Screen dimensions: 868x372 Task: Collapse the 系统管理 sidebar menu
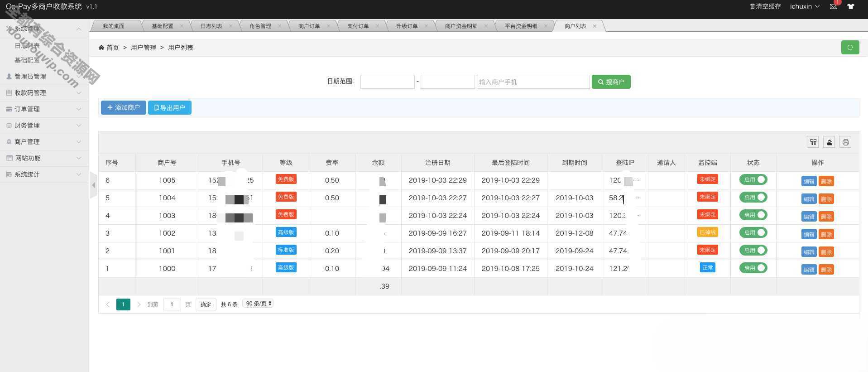pyautogui.click(x=44, y=29)
